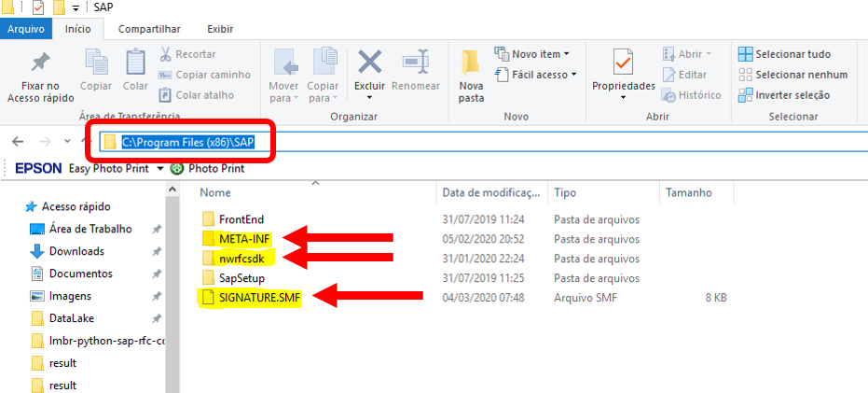Image resolution: width=868 pixels, height=393 pixels.
Task: Click the 8 KB size cell
Action: click(x=716, y=298)
